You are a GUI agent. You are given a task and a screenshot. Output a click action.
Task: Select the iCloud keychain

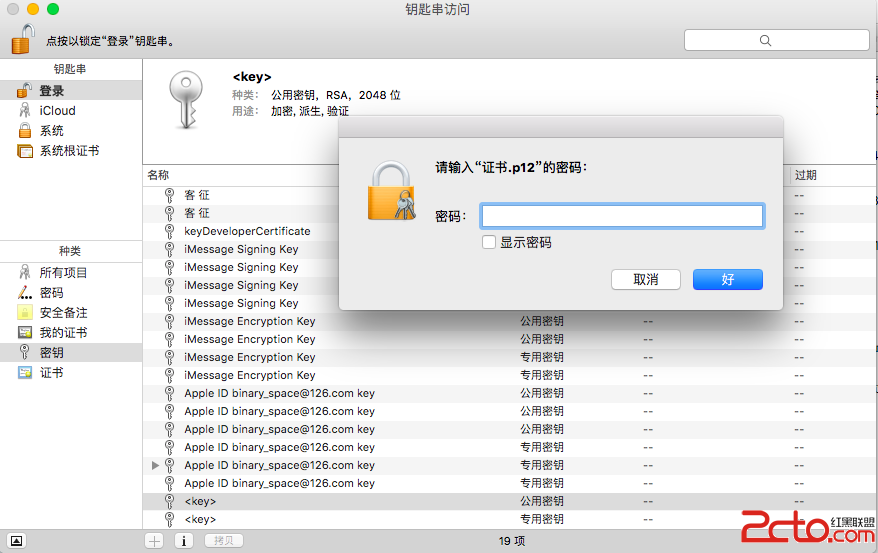(x=71, y=110)
